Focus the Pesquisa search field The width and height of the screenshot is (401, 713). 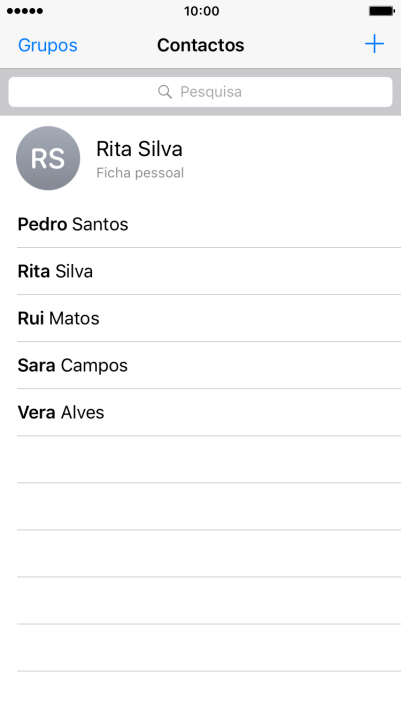(x=200, y=92)
